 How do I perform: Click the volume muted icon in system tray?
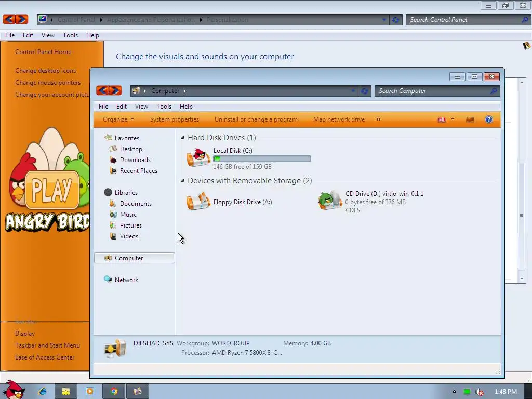[x=479, y=392]
